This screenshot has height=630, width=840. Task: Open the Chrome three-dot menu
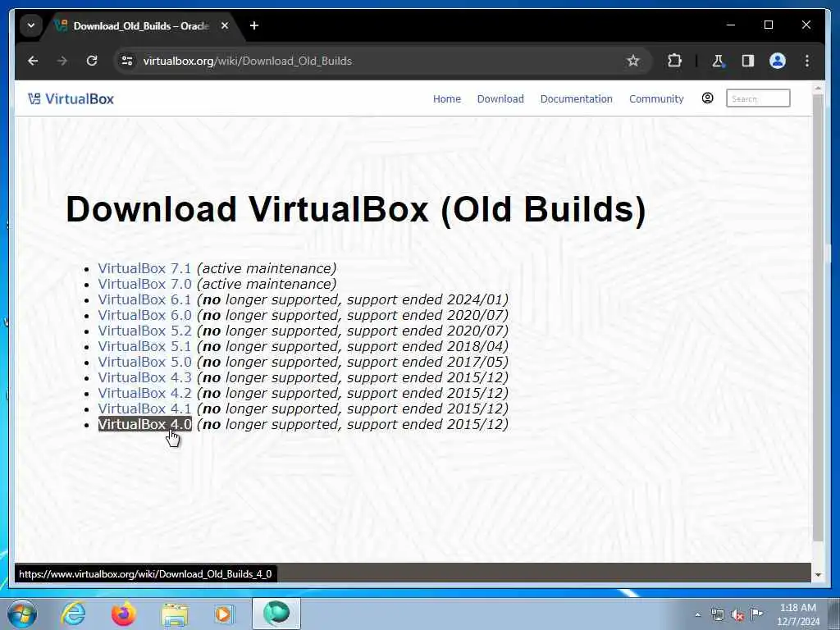pyautogui.click(x=807, y=61)
